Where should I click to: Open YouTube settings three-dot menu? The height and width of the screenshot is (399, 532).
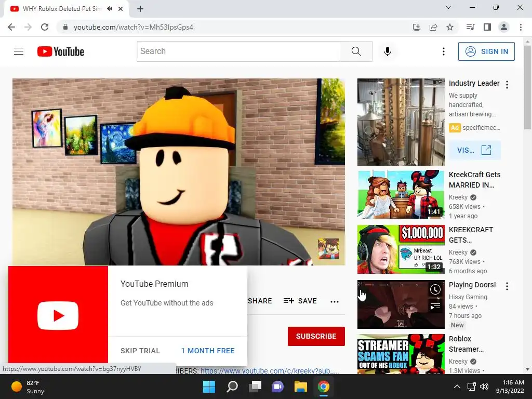tap(444, 51)
